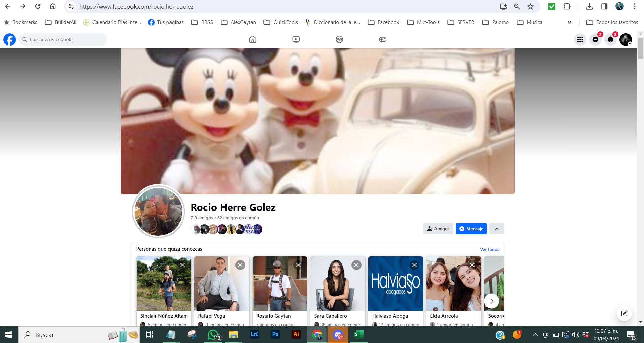Open Illustrator from the taskbar
The image size is (644, 343).
pyautogui.click(x=296, y=335)
